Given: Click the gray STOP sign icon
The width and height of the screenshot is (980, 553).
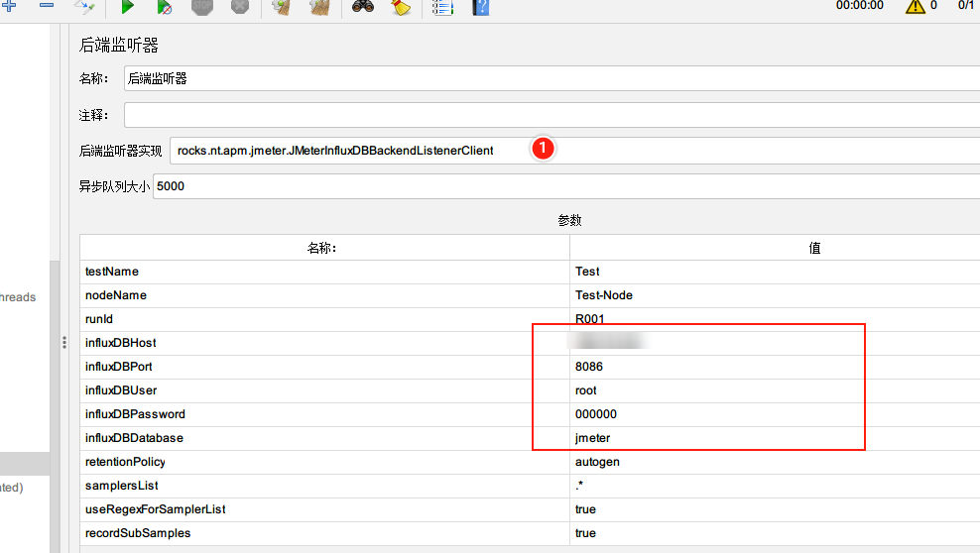Looking at the screenshot, I should (202, 6).
